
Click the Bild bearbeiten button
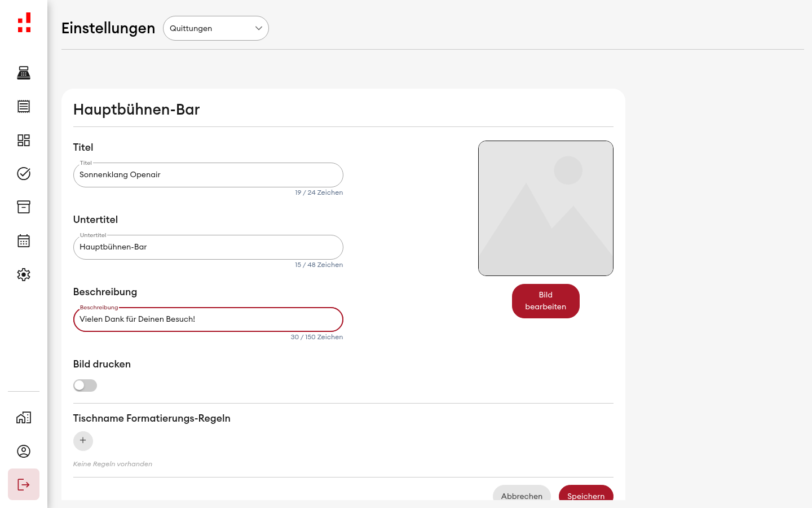click(546, 301)
